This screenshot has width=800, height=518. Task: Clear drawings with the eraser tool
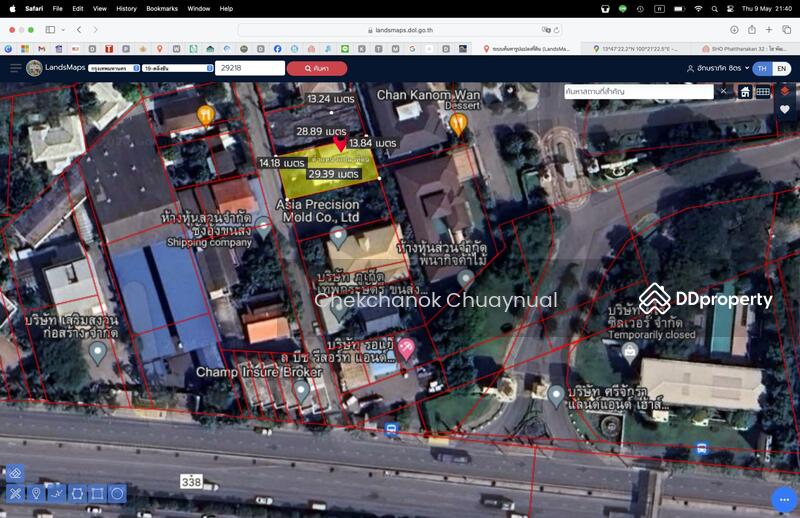pyautogui.click(x=15, y=473)
